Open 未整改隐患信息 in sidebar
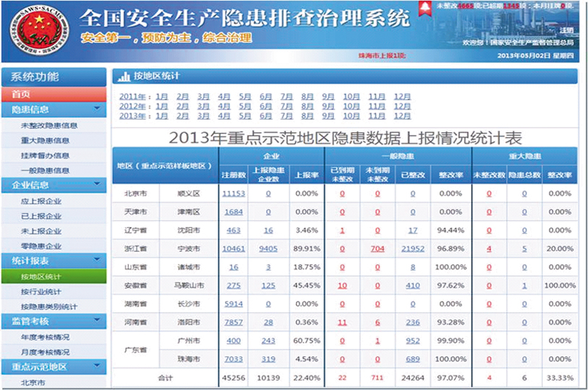The width and height of the screenshot is (588, 390). [x=49, y=126]
